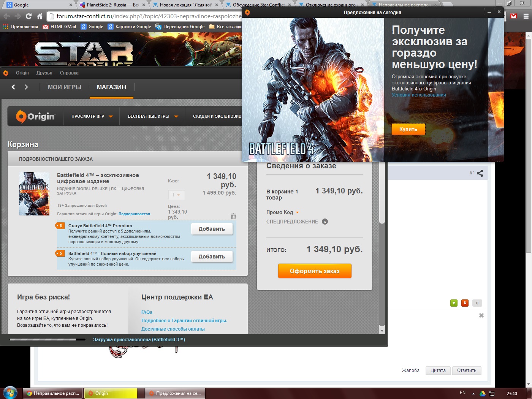Click the Origin logo in the store header
This screenshot has height=399, width=532.
click(35, 116)
